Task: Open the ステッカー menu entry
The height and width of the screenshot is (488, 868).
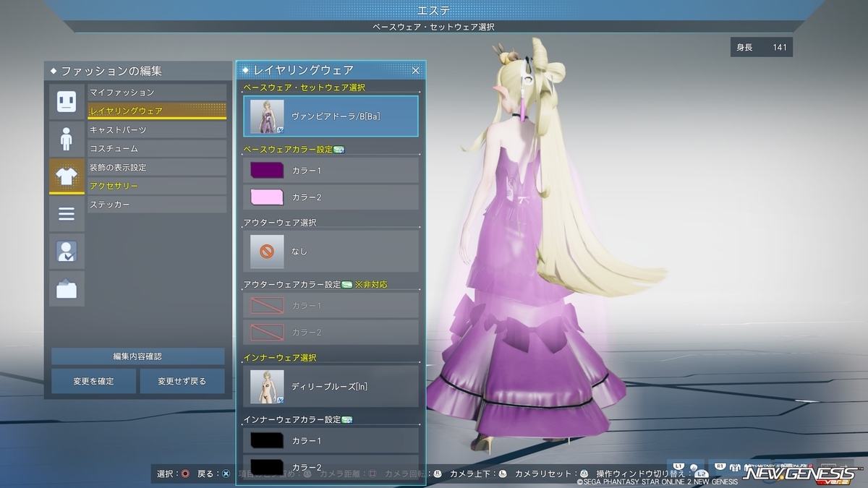Action: [157, 205]
